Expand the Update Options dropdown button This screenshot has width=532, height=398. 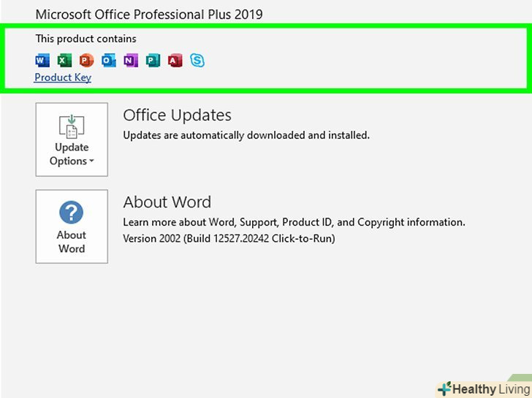pyautogui.click(x=72, y=139)
